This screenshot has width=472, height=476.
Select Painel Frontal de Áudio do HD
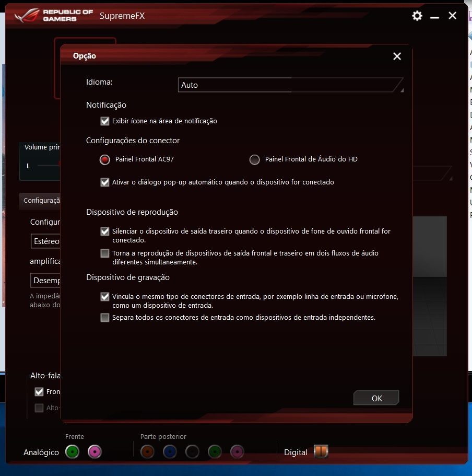point(254,159)
